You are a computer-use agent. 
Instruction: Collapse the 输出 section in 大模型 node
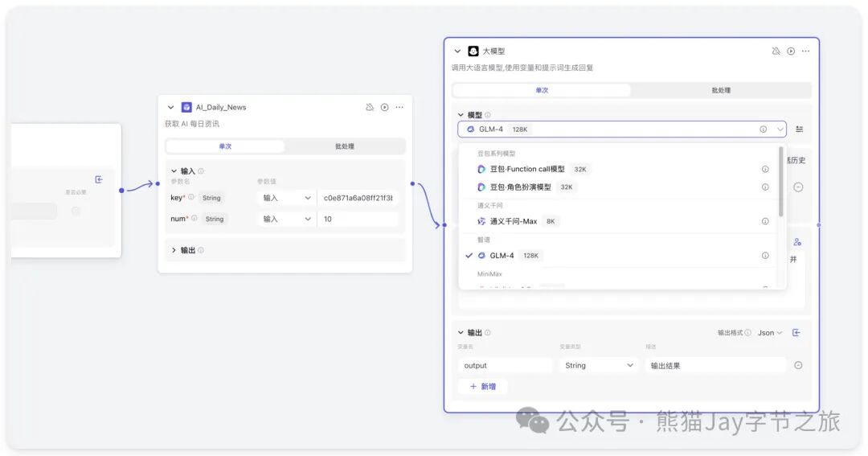(x=461, y=333)
